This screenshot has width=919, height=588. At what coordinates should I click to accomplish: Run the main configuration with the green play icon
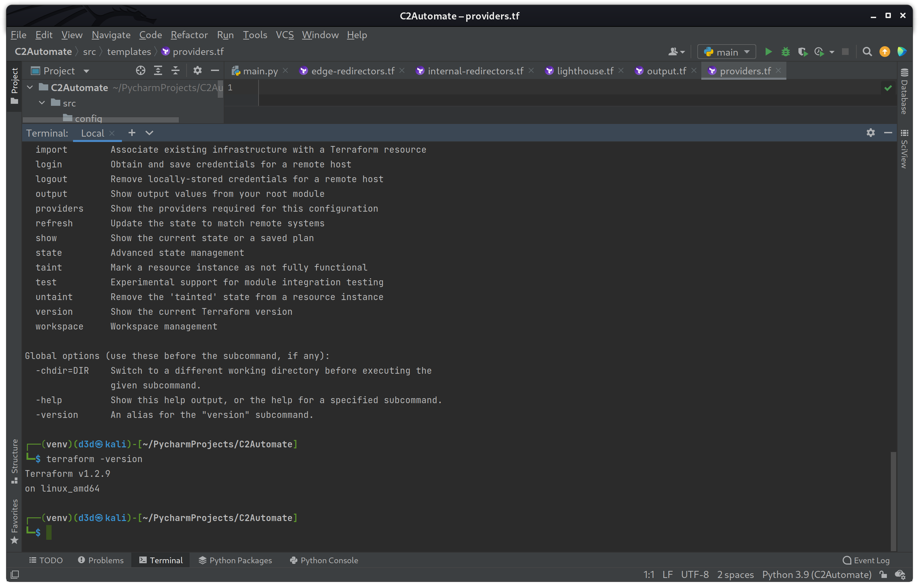[769, 52]
